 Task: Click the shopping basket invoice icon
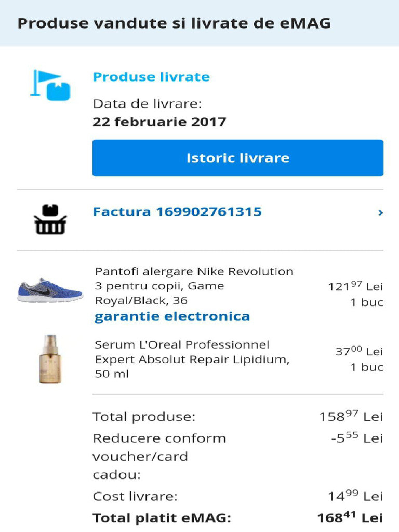point(50,219)
